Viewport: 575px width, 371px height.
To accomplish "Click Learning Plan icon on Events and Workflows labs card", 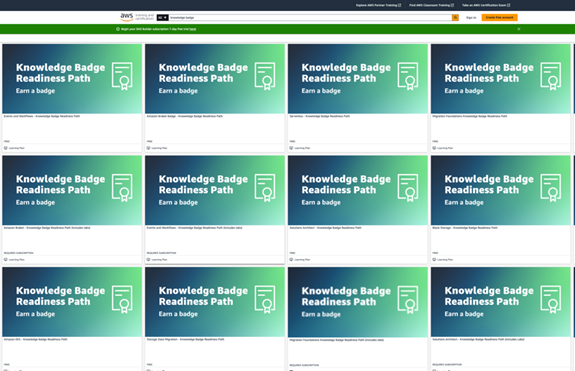I will point(149,260).
